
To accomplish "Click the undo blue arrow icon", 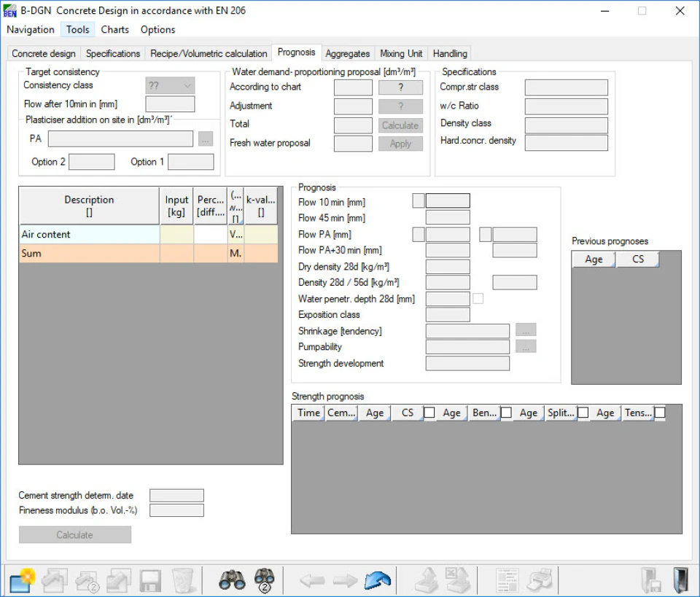I will (378, 580).
